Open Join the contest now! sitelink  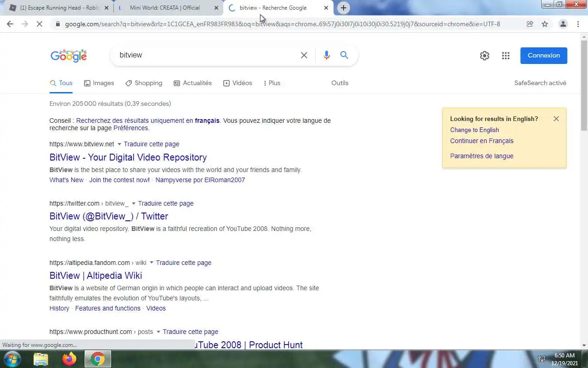coord(119,180)
